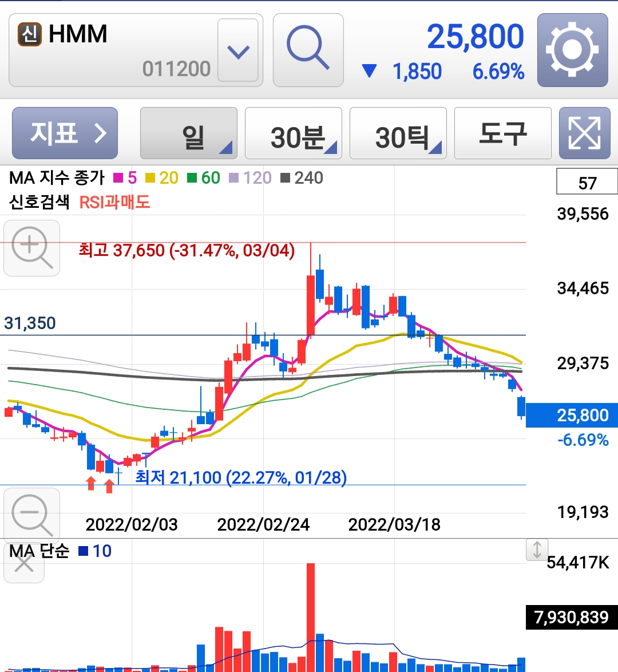This screenshot has width=618, height=672.
Task: Click the blue down-triangle price change indicator
Action: [370, 72]
